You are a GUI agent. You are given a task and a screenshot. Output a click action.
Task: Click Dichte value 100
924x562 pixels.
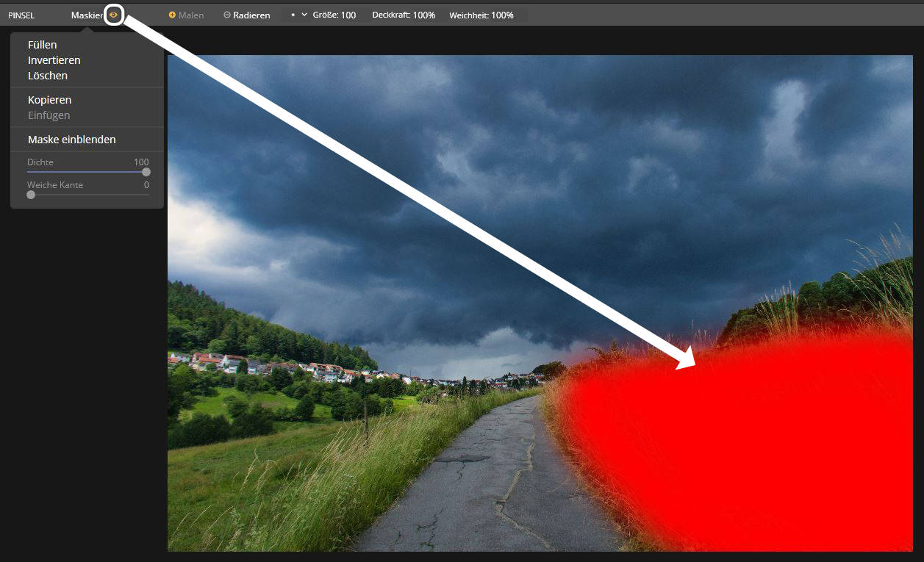(x=141, y=162)
